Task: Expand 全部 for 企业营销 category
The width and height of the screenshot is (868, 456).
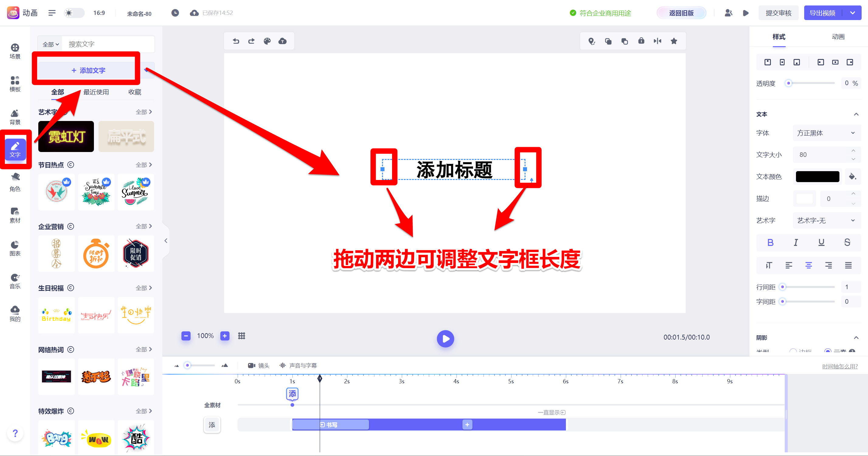Action: 144,226
